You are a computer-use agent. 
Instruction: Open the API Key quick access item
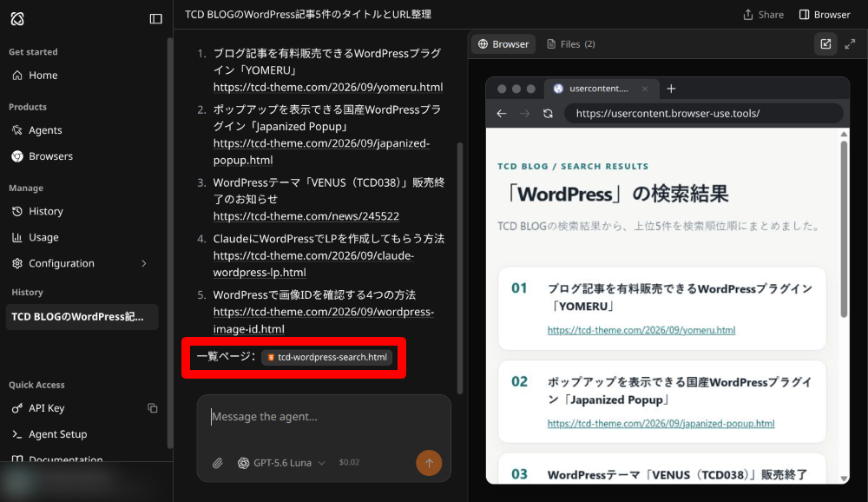click(47, 408)
